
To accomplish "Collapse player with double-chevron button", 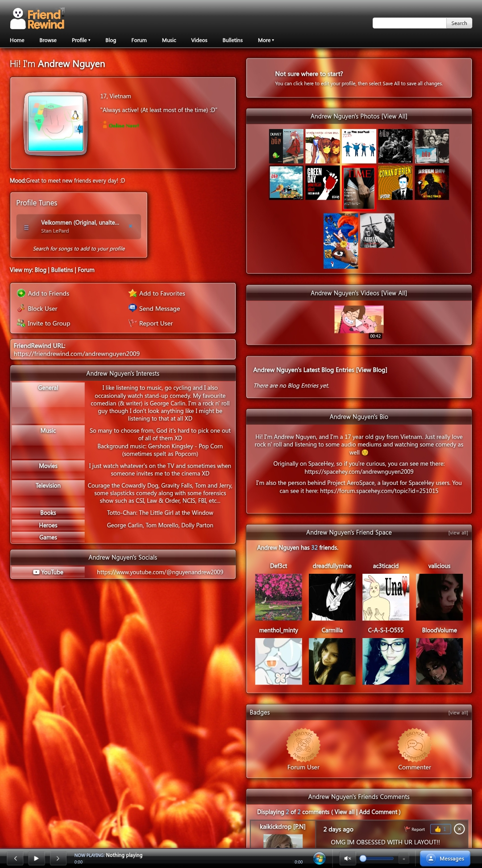I will [x=404, y=859].
